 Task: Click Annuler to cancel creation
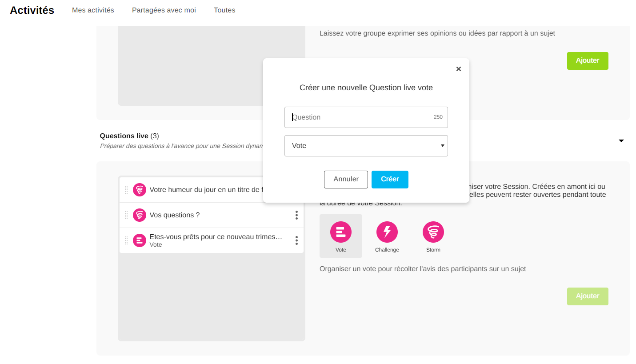pyautogui.click(x=346, y=179)
